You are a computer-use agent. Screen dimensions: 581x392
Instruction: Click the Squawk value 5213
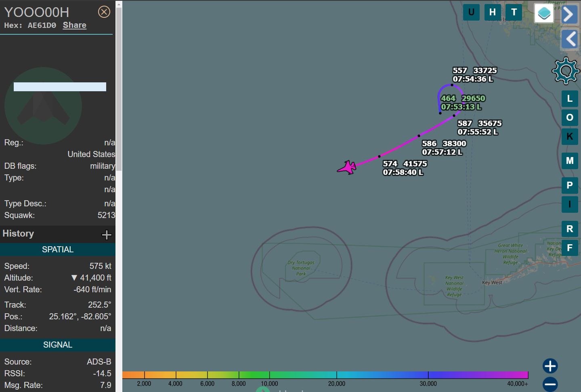[x=106, y=215]
